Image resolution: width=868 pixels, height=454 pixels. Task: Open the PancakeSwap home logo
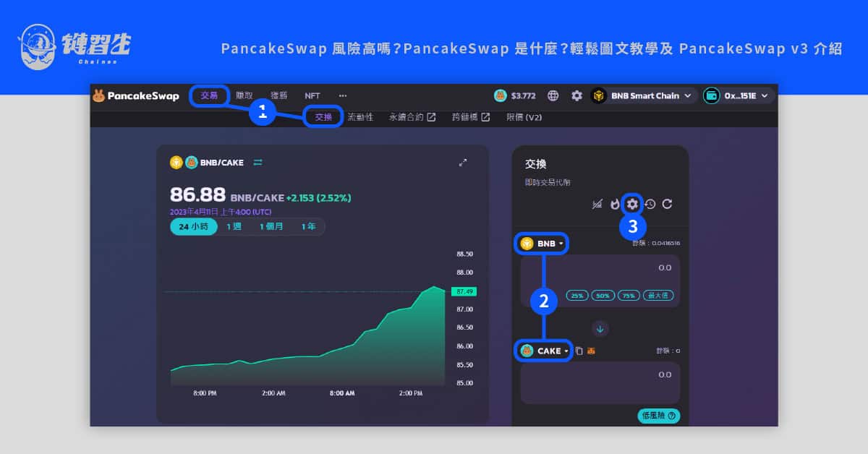136,95
